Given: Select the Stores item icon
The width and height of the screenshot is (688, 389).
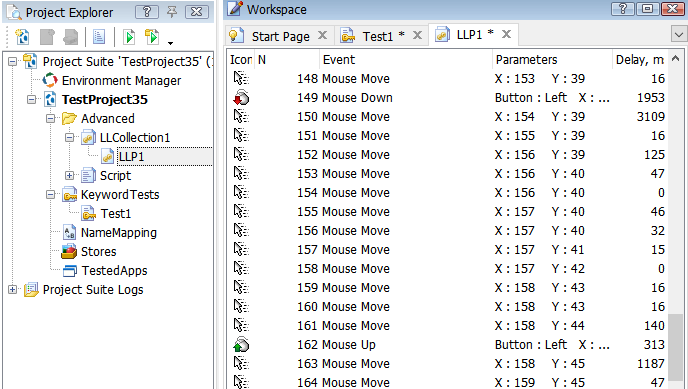Looking at the screenshot, I should pos(69,251).
